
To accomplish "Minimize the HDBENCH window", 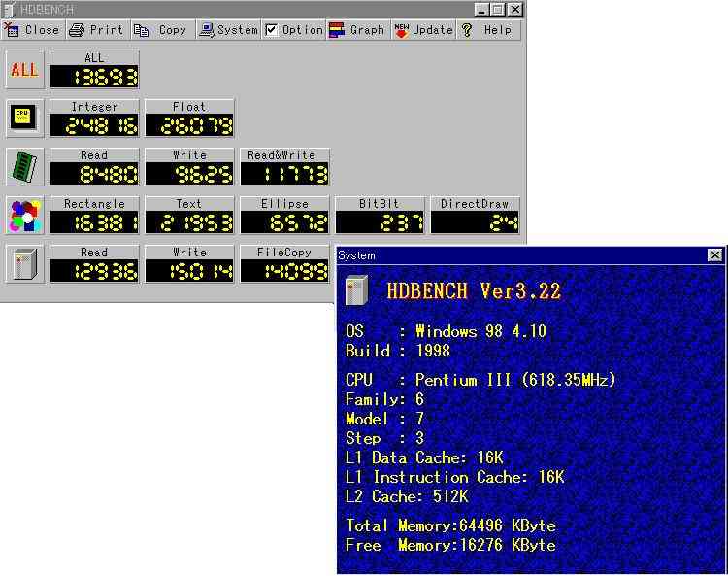I will 481,10.
